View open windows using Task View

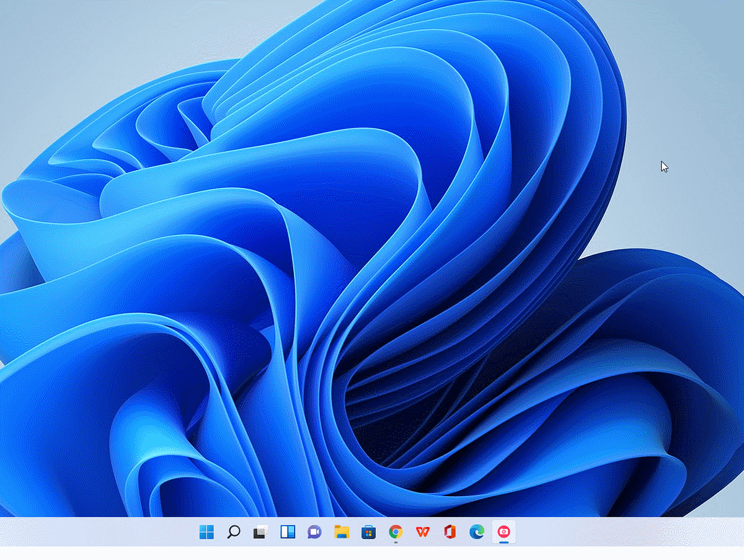(260, 531)
